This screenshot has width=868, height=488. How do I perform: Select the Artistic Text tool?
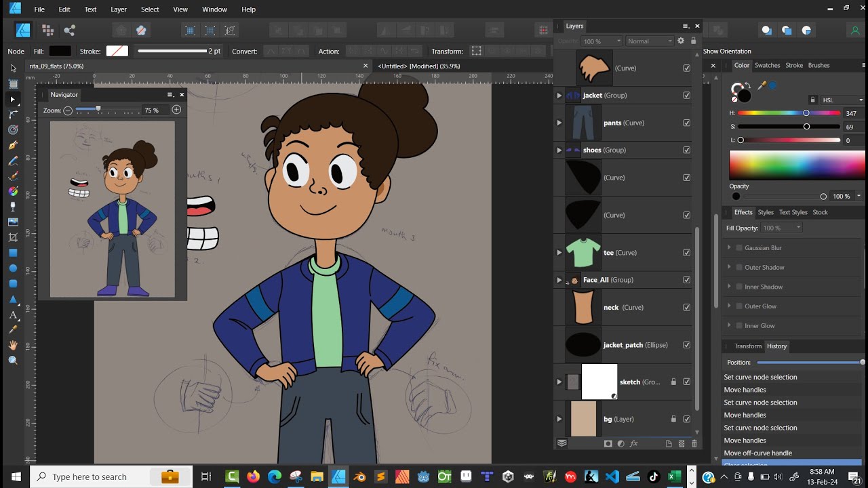point(13,314)
